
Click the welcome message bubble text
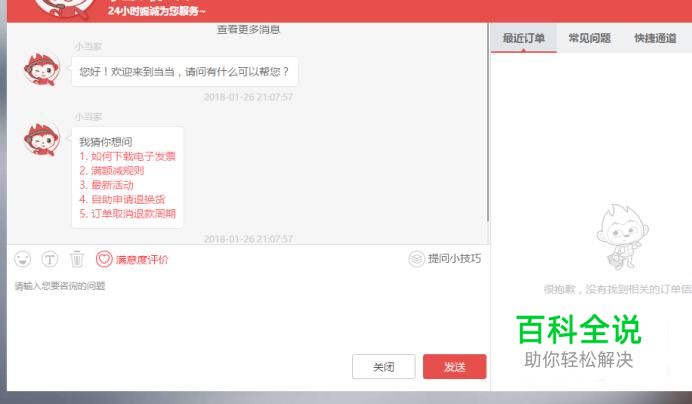pos(184,72)
